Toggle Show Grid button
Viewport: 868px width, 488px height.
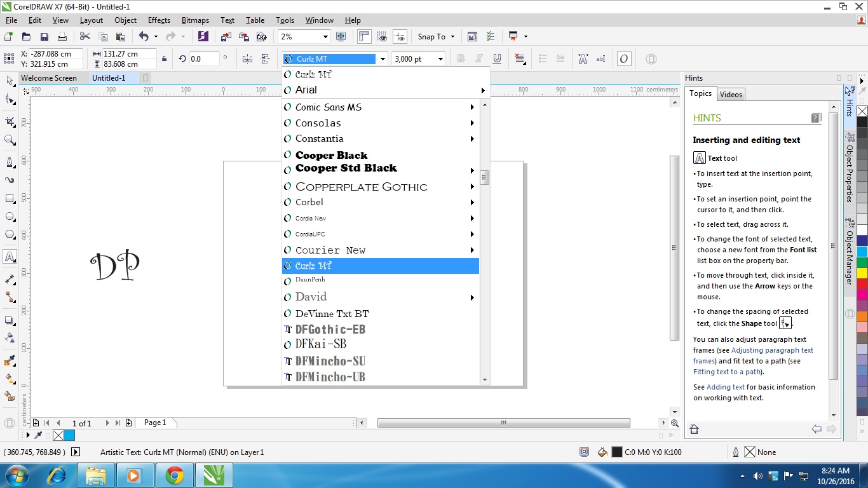point(382,37)
